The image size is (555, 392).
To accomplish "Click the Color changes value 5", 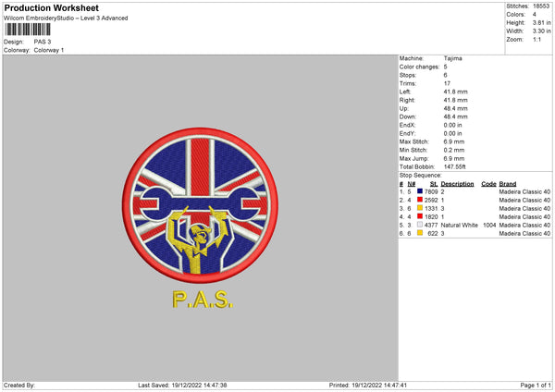I will point(445,67).
